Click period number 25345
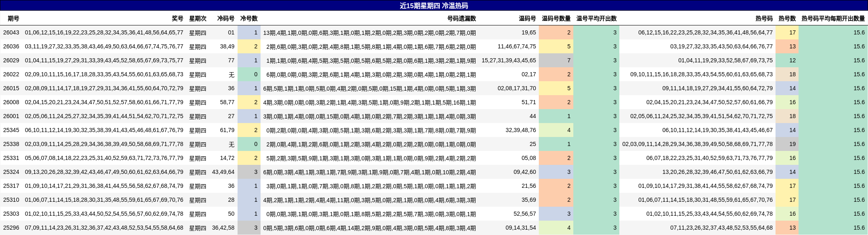 (11, 130)
